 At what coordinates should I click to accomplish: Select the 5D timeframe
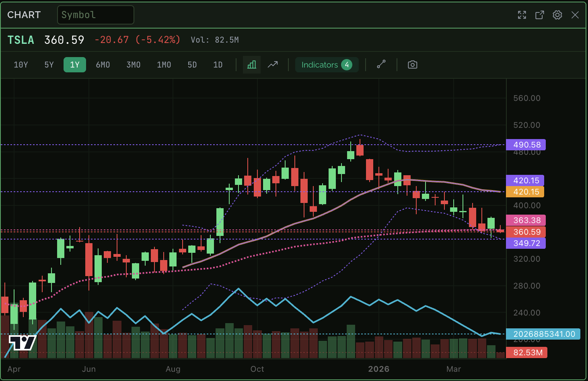pos(192,65)
